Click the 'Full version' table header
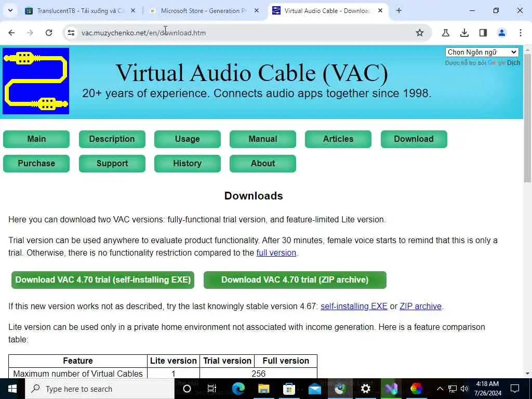Screen dimensions: 532x399 pyautogui.click(x=286, y=361)
